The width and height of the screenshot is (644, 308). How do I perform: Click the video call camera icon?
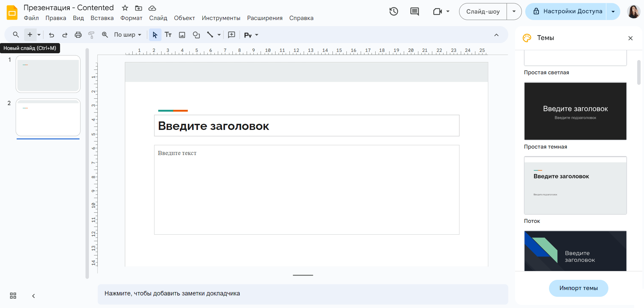(437, 12)
